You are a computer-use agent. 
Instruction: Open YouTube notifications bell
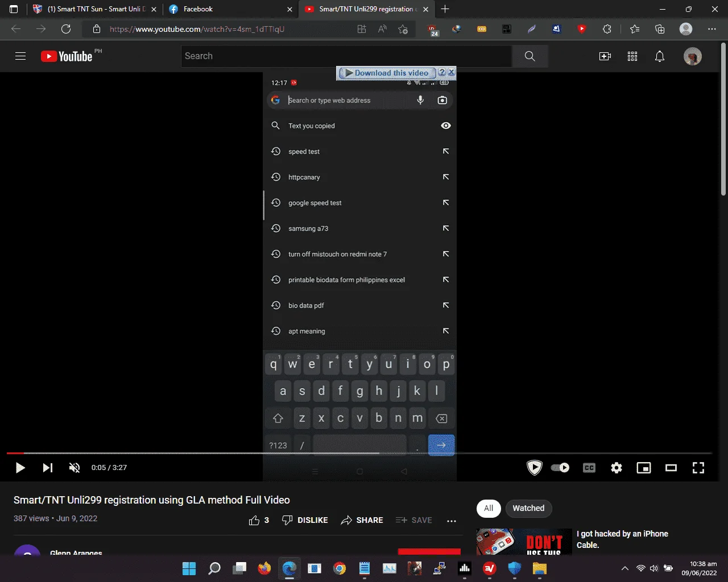click(660, 56)
